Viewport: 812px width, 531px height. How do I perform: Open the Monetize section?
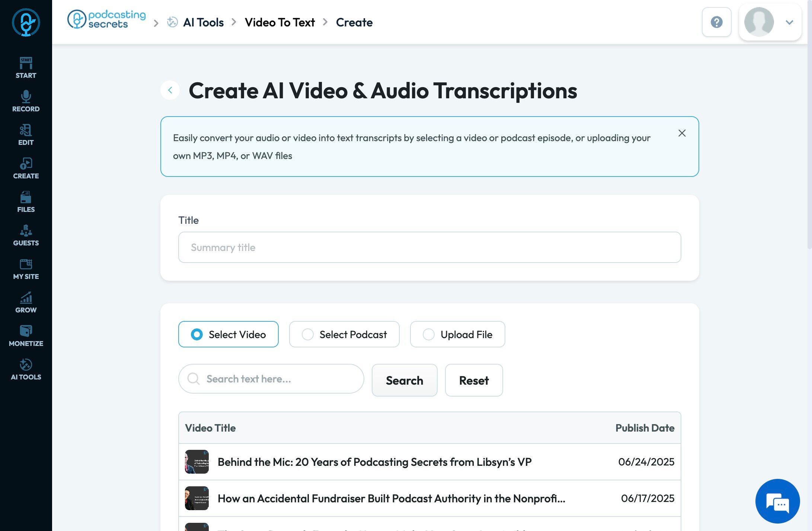[26, 336]
